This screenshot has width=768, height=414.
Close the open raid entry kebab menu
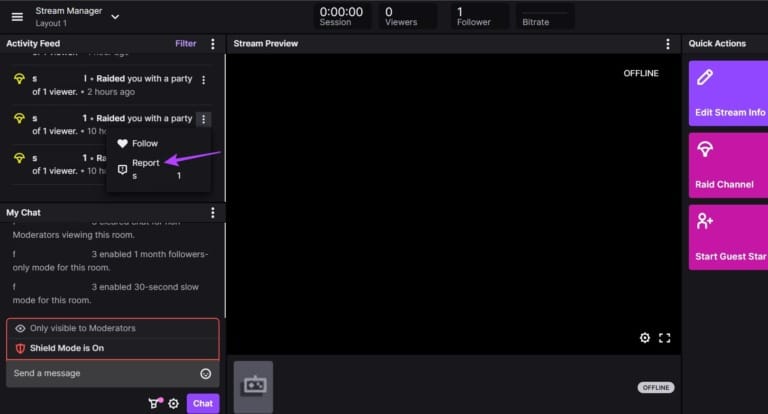point(204,119)
